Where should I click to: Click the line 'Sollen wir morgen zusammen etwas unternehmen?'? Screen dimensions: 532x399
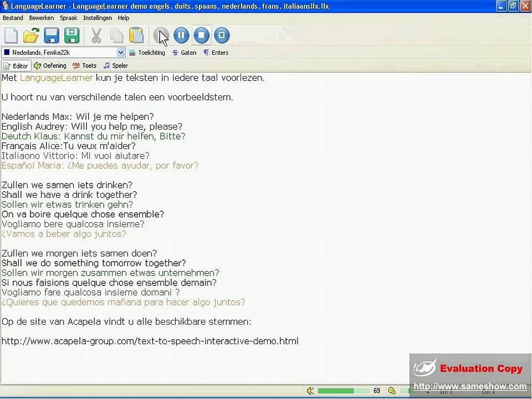click(x=111, y=273)
